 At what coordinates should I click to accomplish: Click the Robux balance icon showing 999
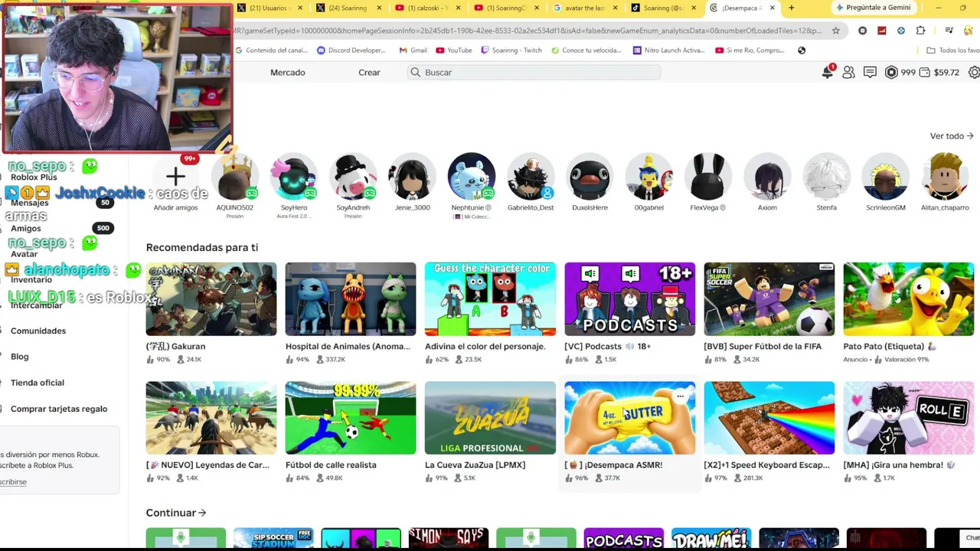891,72
